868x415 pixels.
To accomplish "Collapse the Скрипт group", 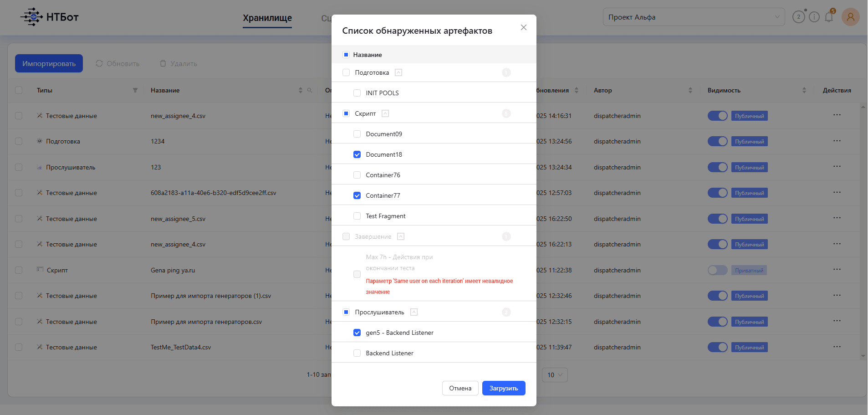I will [x=385, y=113].
